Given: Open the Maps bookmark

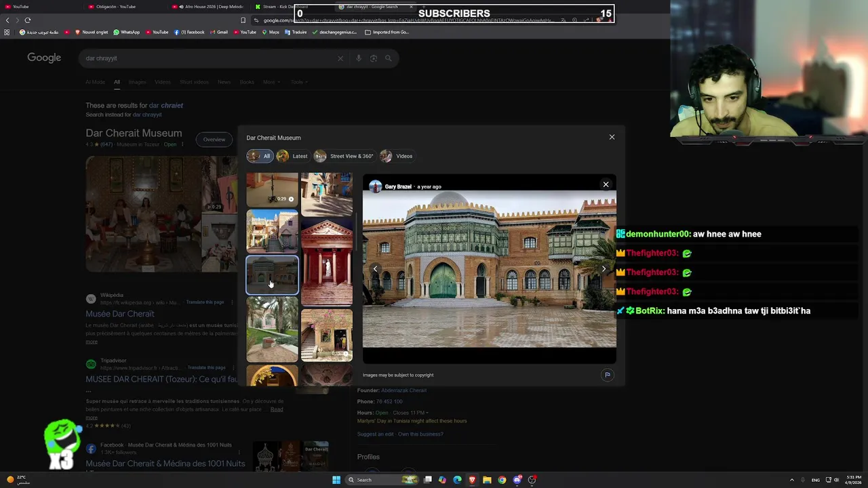Looking at the screenshot, I should pyautogui.click(x=271, y=32).
